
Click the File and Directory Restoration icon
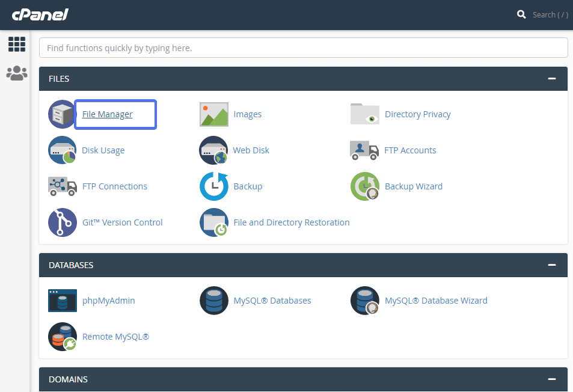214,222
